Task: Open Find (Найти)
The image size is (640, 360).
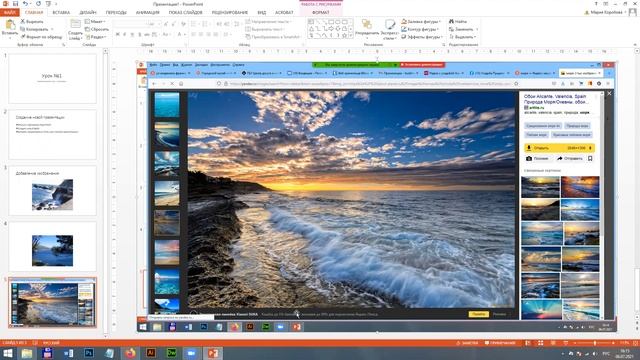Action: coord(458,21)
